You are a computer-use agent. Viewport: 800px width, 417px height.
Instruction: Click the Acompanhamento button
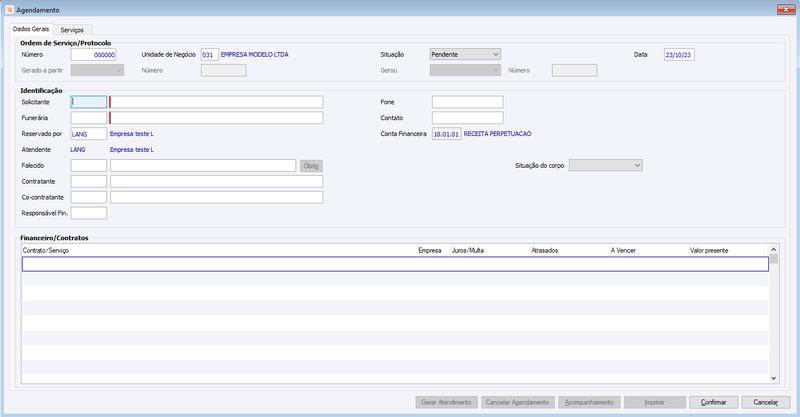589,402
